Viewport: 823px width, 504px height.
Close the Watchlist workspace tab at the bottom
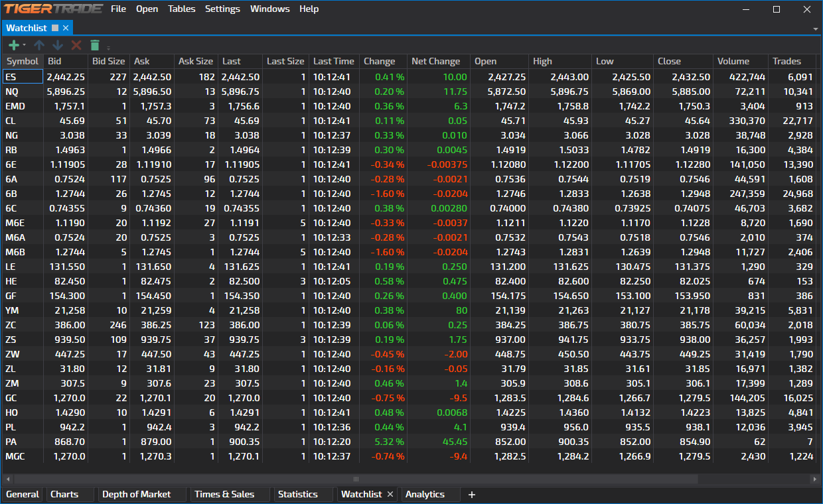click(x=390, y=494)
